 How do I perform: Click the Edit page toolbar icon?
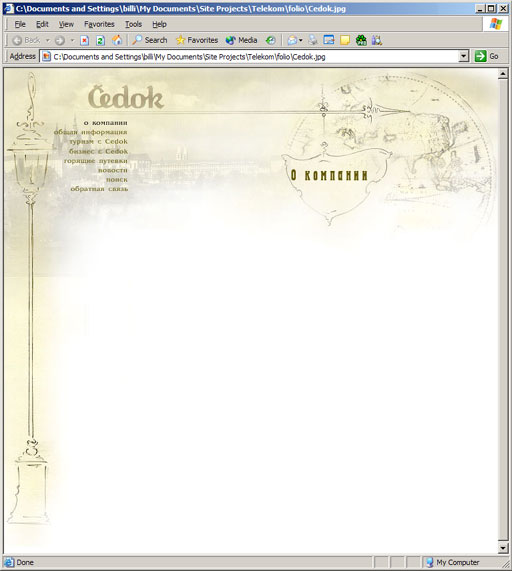[x=329, y=40]
